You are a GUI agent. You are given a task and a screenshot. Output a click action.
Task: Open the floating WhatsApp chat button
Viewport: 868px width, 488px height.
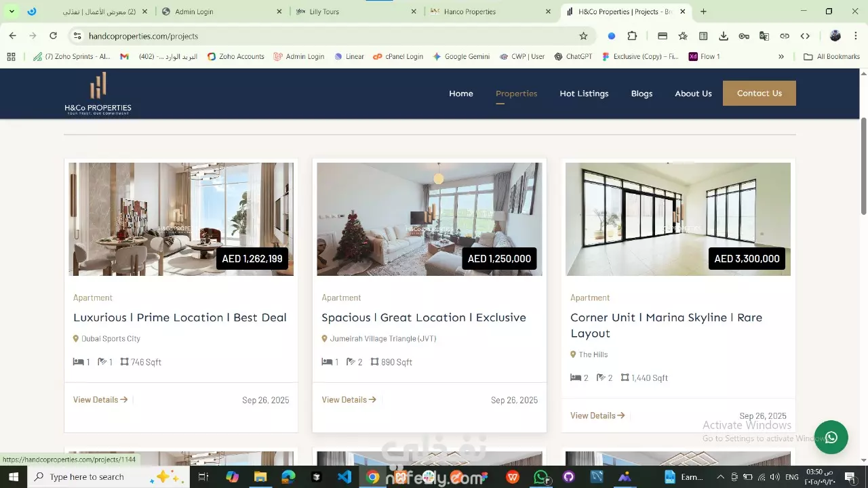click(831, 437)
